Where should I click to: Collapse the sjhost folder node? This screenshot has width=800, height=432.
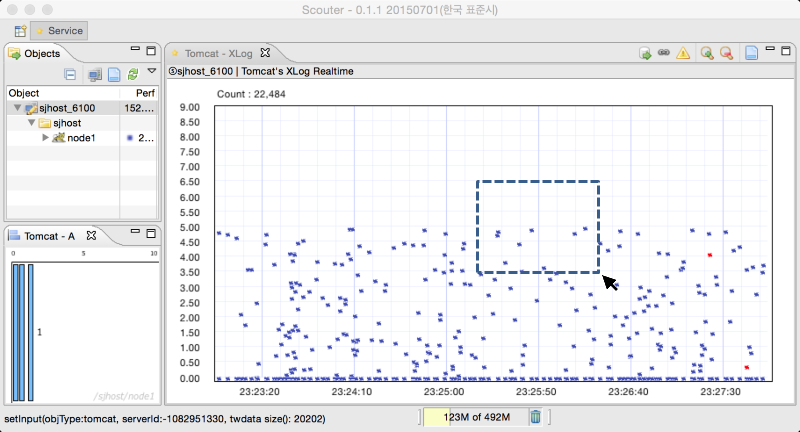(31, 123)
